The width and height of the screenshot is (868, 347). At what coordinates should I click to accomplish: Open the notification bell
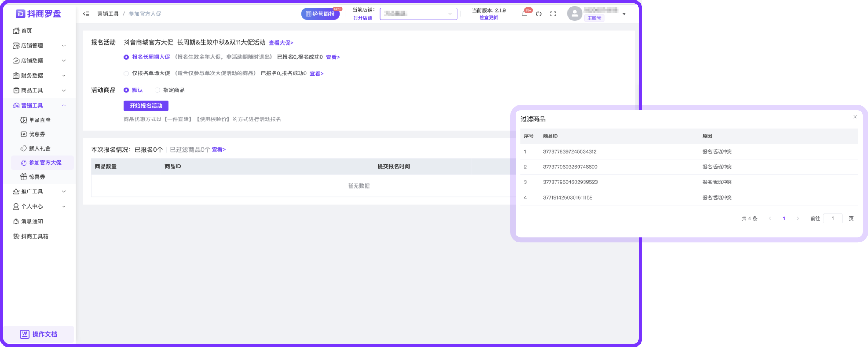pyautogui.click(x=524, y=14)
